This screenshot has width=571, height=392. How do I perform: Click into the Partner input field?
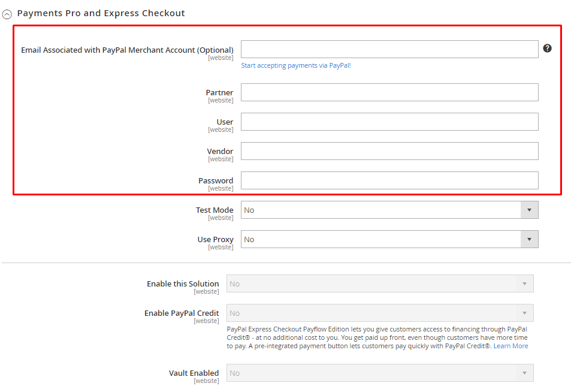coord(389,92)
